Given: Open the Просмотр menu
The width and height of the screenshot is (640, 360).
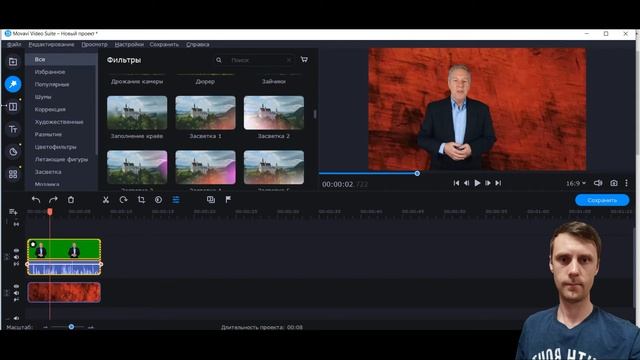Looking at the screenshot, I should [94, 44].
